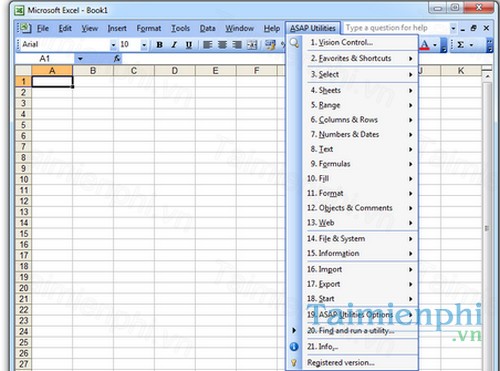Click the key icon beside Registered version
The height and width of the screenshot is (371, 500).
point(294,363)
